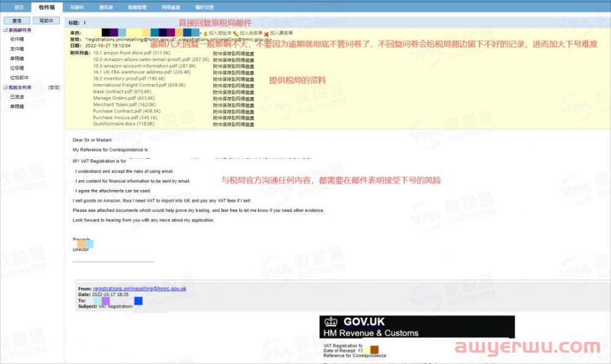Click 'I understand and accept the risks' line
Screen dimensions: 611x364
tap(123, 171)
